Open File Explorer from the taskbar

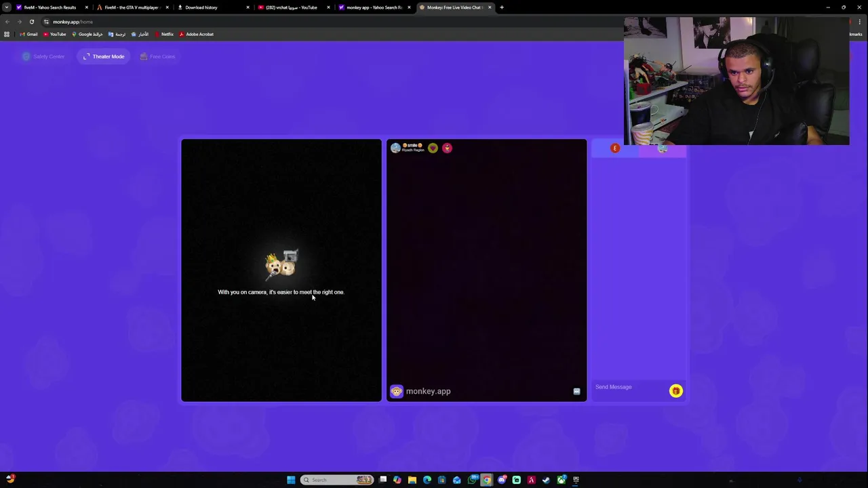click(x=412, y=480)
